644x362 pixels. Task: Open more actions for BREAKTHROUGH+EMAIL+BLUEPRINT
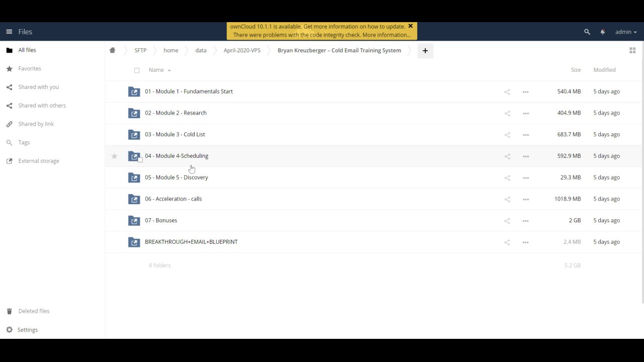pos(526,242)
